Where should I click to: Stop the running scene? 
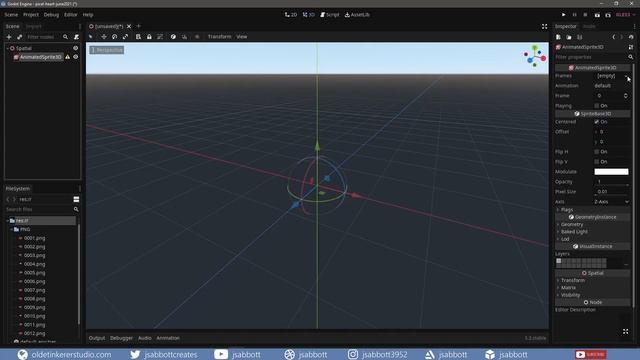585,15
